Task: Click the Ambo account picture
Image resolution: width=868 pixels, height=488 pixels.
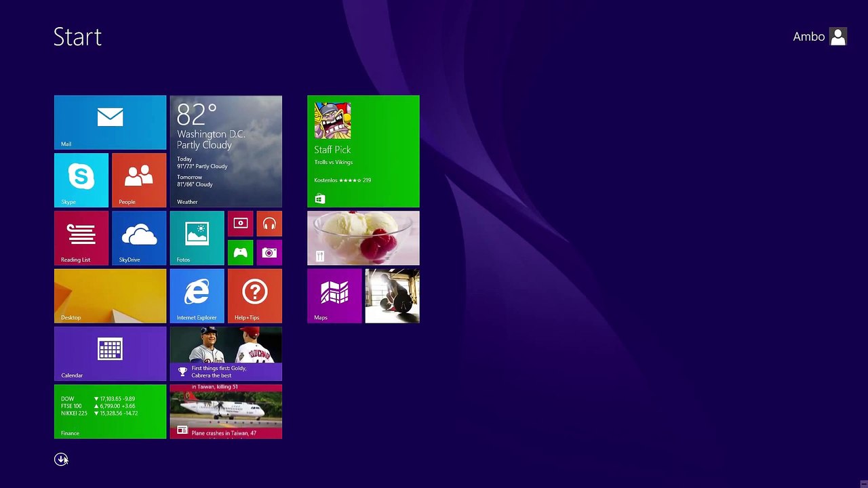Action: click(838, 37)
